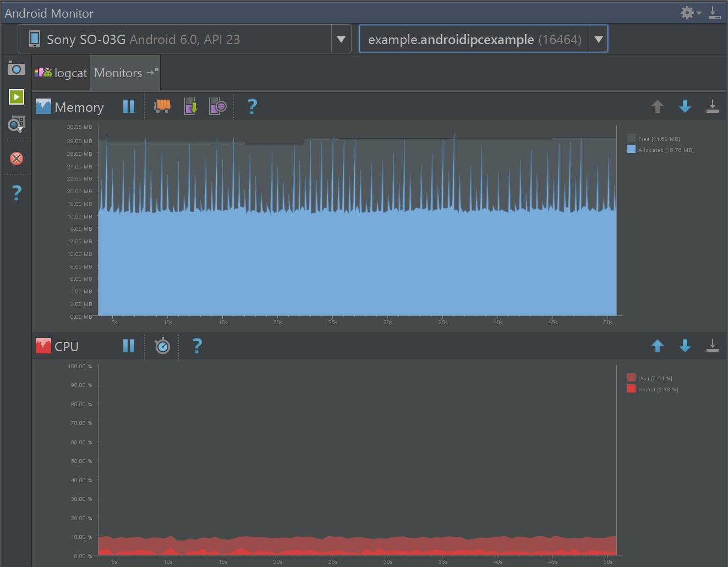Dump the Java heap
Screen dimensions: 728x567
pos(190,106)
